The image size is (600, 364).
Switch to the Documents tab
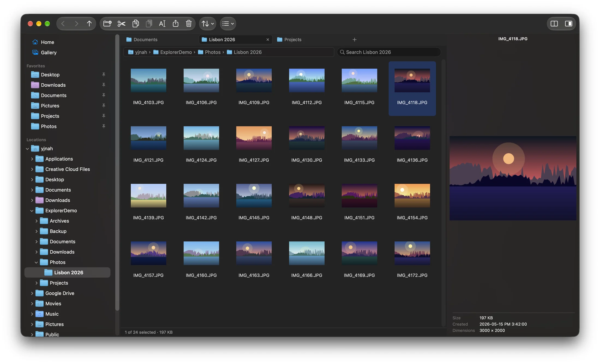161,40
